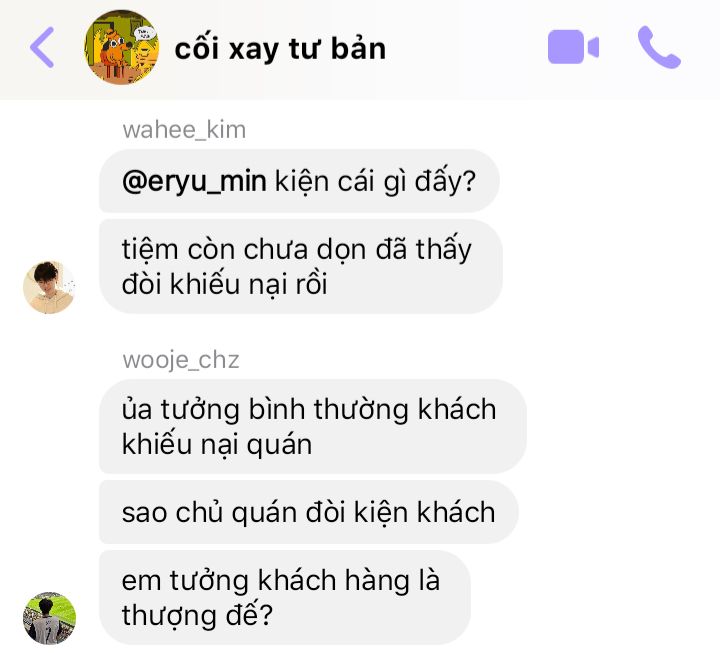Select message 'em tưởng khách hàng là thượng đế?'
The height and width of the screenshot is (653, 720).
tap(285, 597)
